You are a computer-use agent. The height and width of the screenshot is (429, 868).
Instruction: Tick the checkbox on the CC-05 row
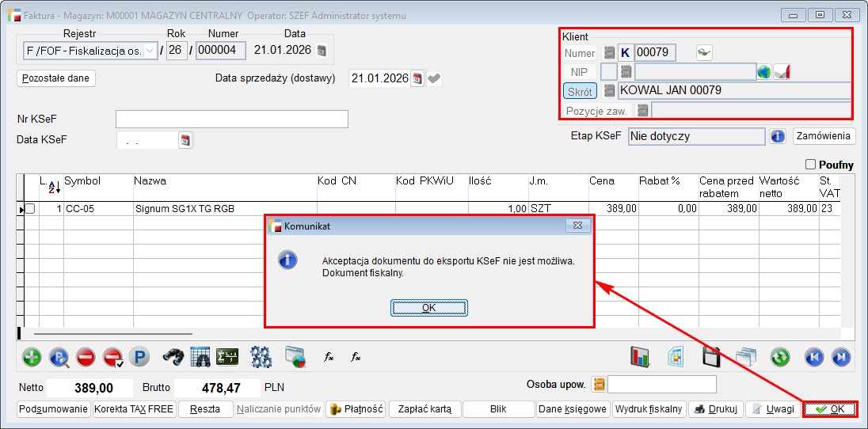click(x=30, y=209)
